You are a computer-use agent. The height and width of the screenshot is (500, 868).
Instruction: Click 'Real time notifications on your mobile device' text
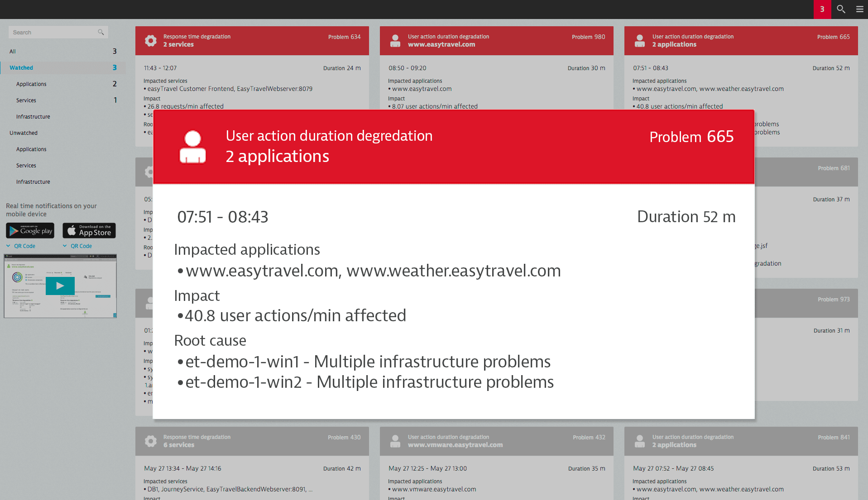pos(51,210)
